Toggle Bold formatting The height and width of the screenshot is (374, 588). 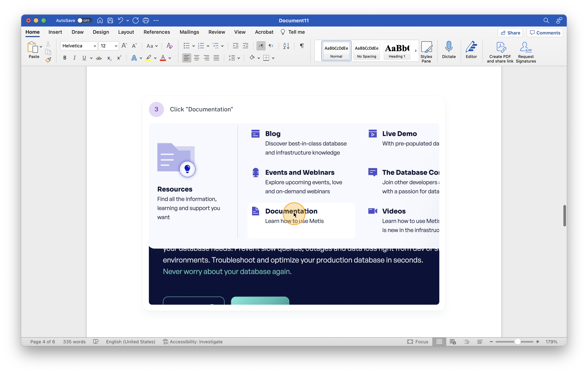point(65,58)
